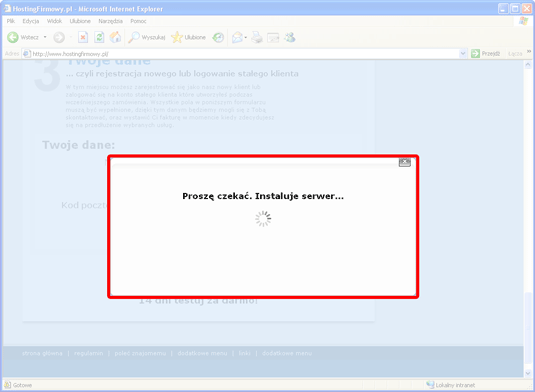535x392 pixels.
Task: Click the loading spinner in the dialog
Action: [263, 219]
